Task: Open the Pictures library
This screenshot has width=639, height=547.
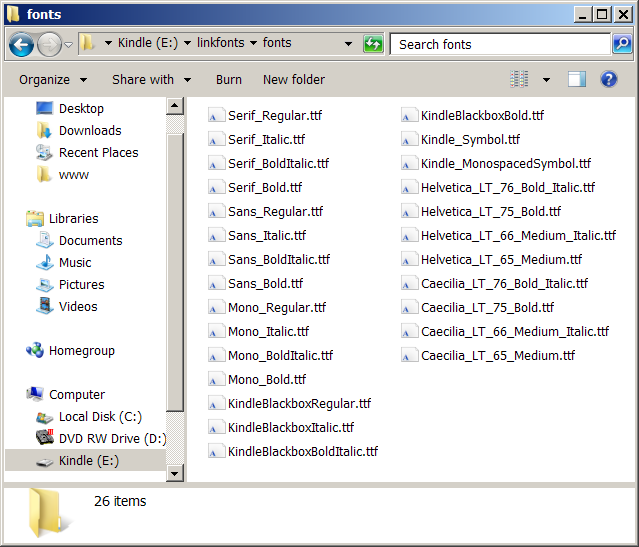Action: coord(70,285)
